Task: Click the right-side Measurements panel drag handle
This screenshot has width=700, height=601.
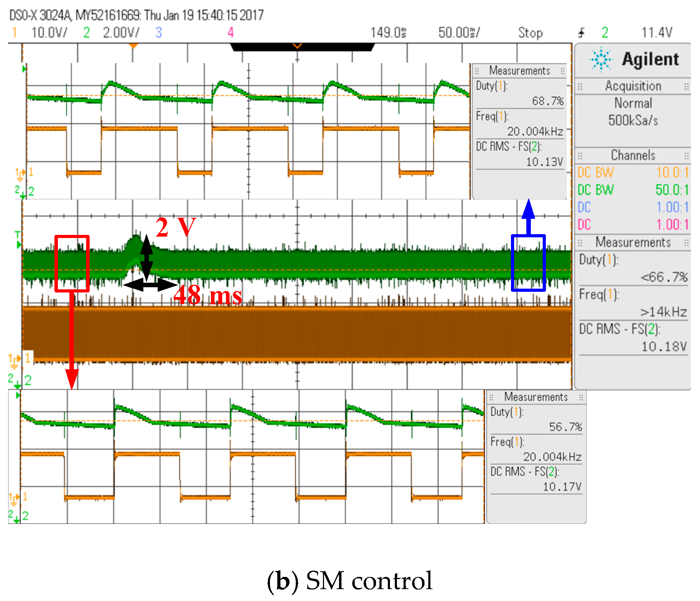Action: [686, 243]
